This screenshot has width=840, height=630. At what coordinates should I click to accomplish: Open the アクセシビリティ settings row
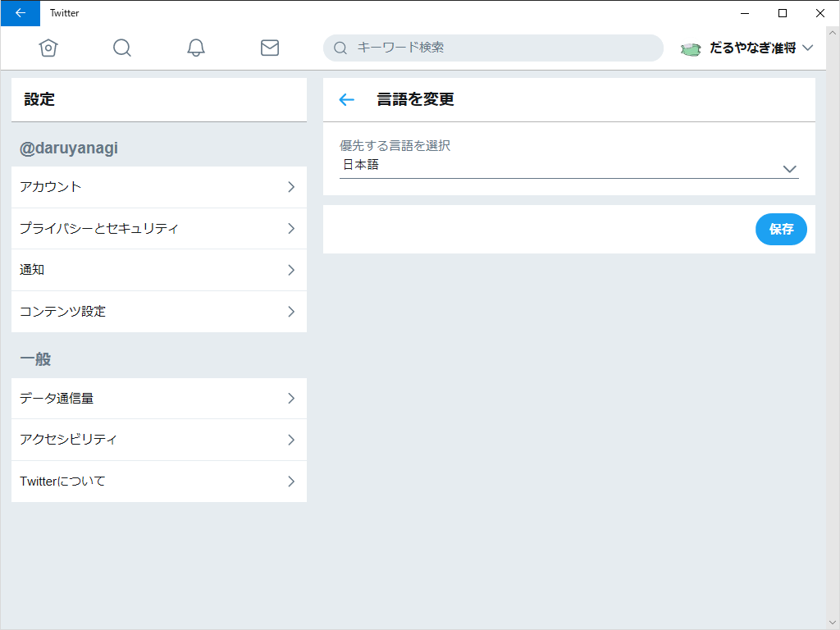(159, 440)
